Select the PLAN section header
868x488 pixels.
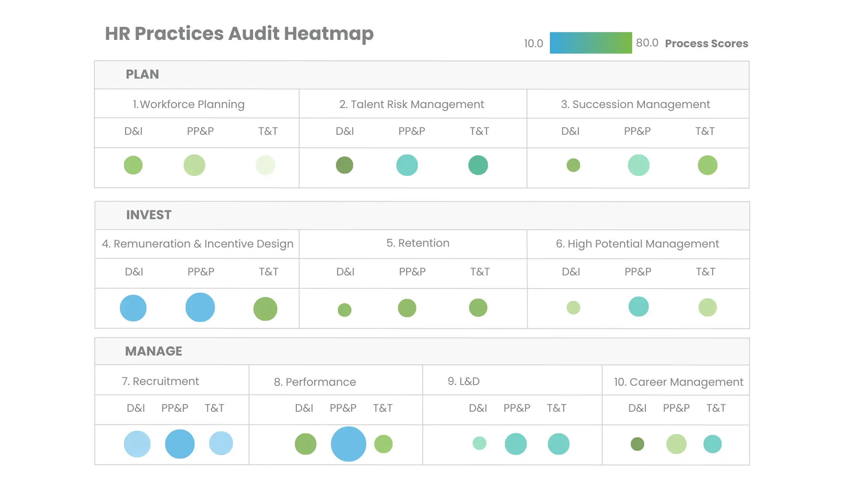click(142, 74)
